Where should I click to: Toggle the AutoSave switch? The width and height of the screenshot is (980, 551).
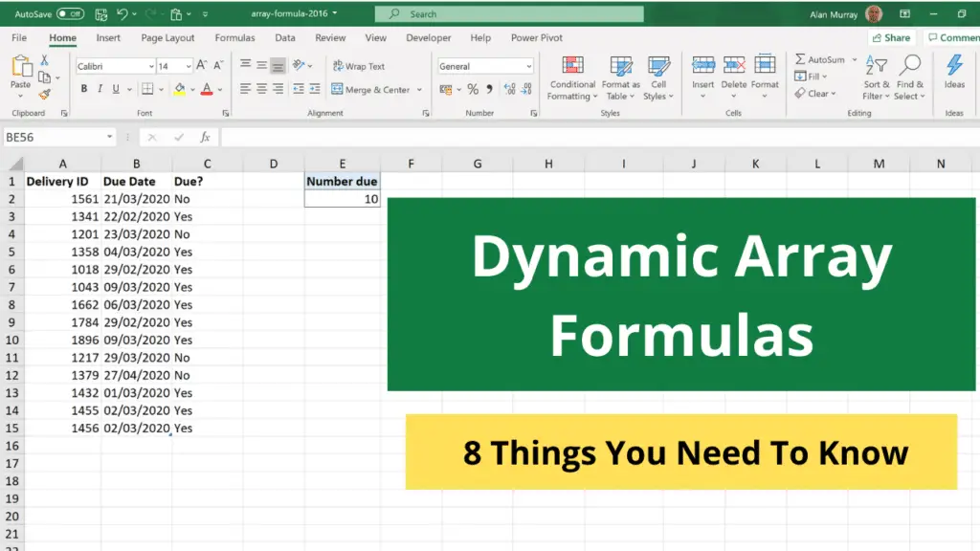70,14
